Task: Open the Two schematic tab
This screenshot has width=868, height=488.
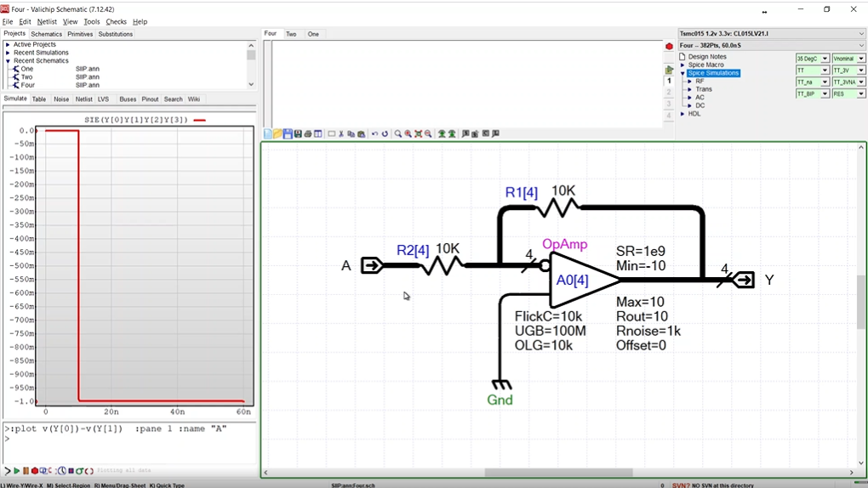Action: point(291,34)
